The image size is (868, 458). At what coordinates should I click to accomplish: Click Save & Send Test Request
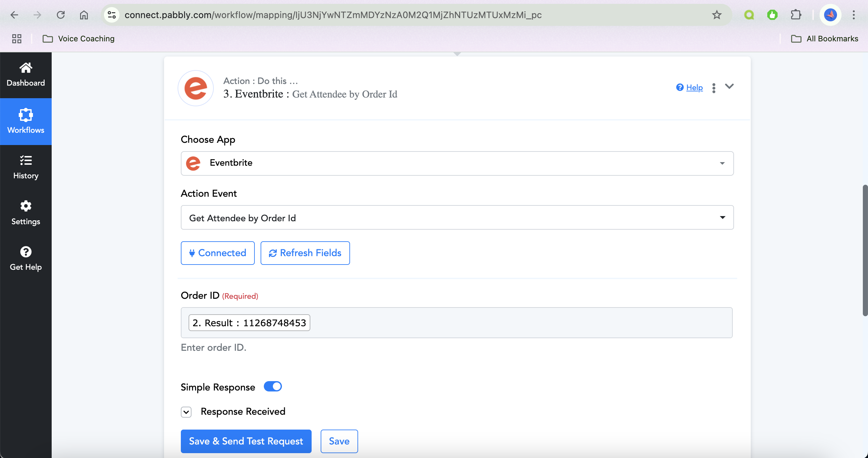pos(246,441)
